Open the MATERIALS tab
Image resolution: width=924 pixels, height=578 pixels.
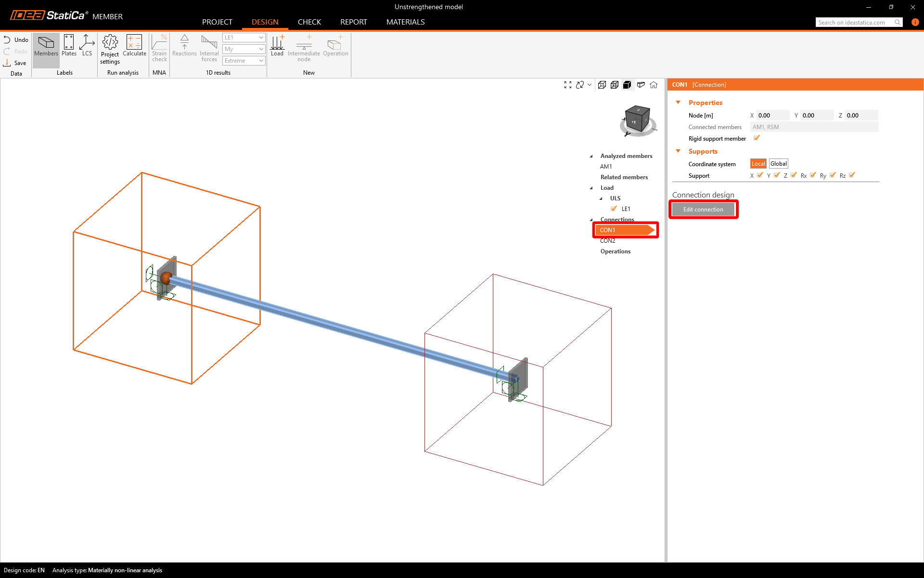pyautogui.click(x=405, y=22)
